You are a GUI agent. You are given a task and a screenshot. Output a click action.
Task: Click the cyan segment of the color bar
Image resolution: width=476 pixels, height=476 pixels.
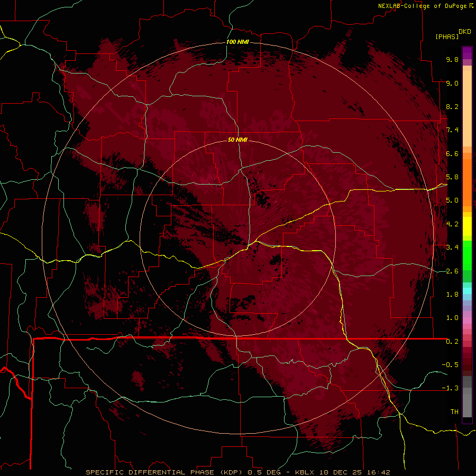[467, 291]
